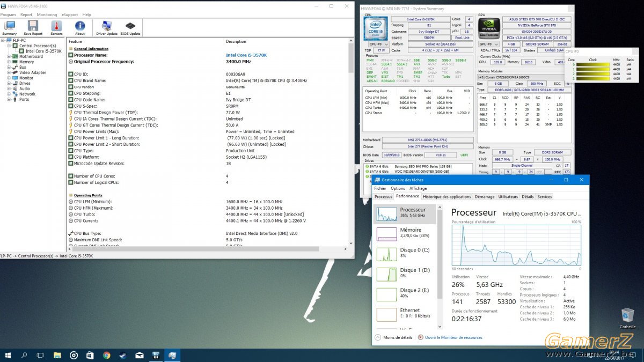Click the Intel Core i5 logo in System Summary
This screenshot has width=644, height=362.
click(375, 29)
